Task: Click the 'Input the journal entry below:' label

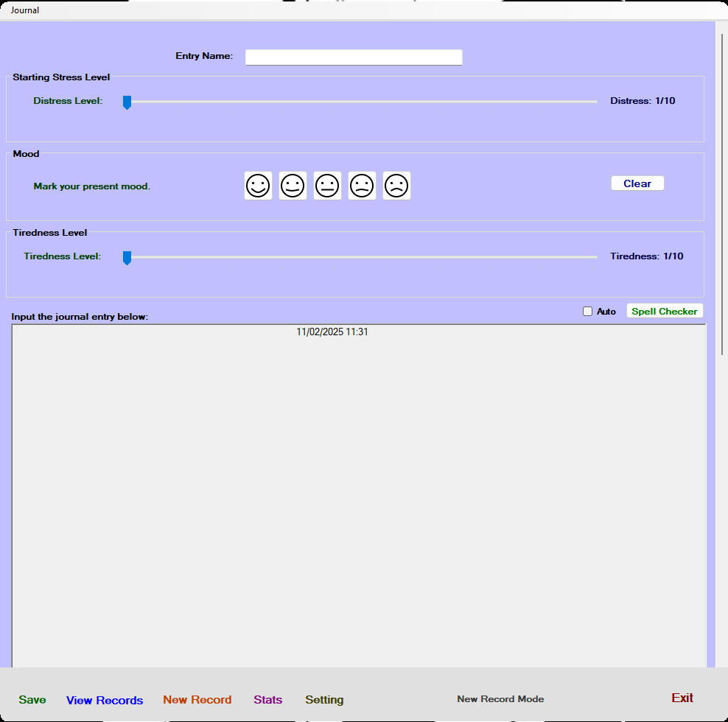Action: coord(80,317)
